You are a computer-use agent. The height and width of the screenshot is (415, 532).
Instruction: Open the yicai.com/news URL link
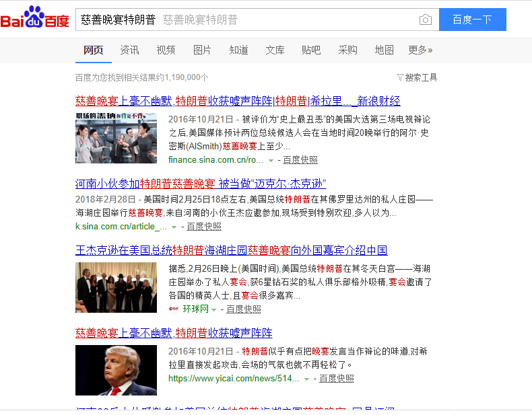[x=234, y=379]
